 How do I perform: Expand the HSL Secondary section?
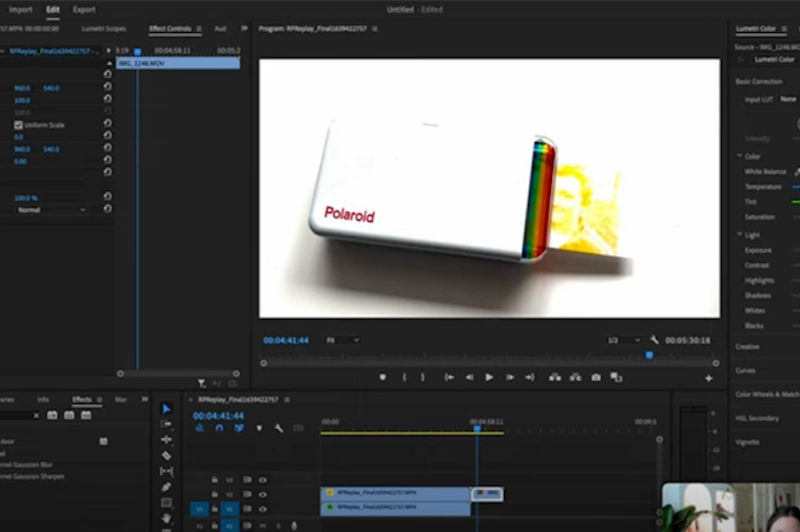[756, 418]
